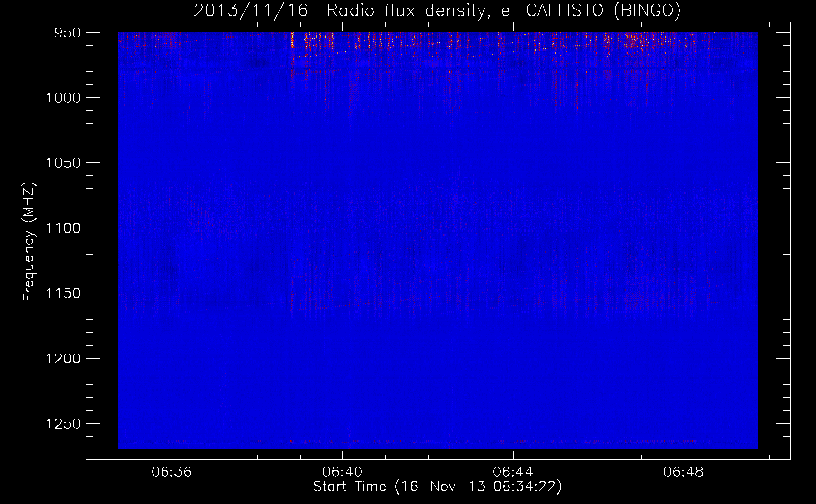
Task: Click the 1250 frequency tick label
Action: pos(63,424)
